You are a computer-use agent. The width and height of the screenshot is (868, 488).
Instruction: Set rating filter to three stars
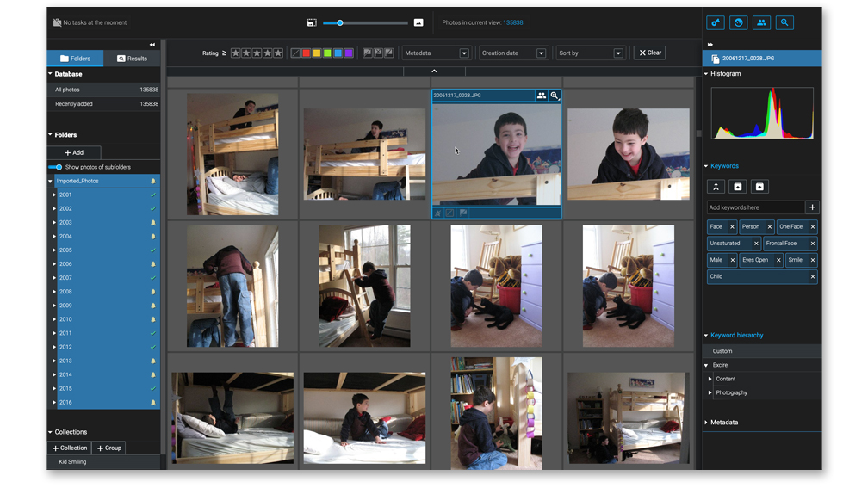tap(257, 53)
